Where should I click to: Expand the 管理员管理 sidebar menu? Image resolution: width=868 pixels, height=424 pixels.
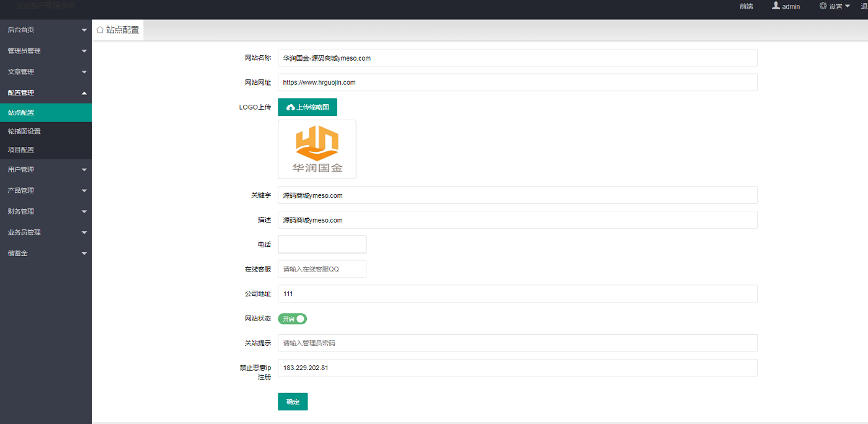tap(45, 51)
